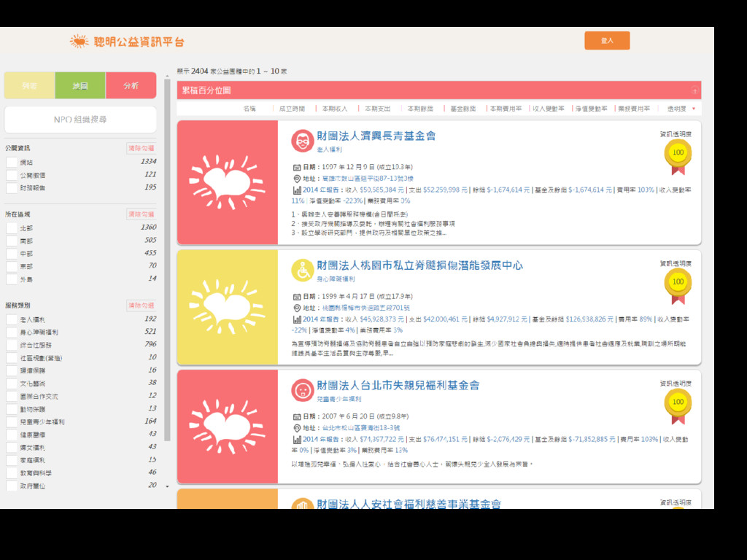747x560 pixels.
Task: Sort results by 本期收入 column
Action: [334, 109]
